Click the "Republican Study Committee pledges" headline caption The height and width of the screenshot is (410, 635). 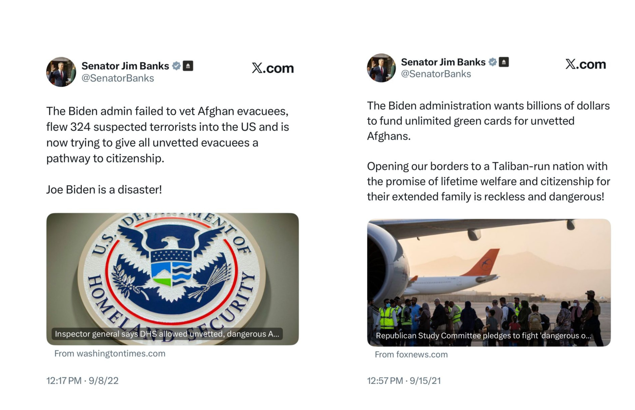pos(483,336)
